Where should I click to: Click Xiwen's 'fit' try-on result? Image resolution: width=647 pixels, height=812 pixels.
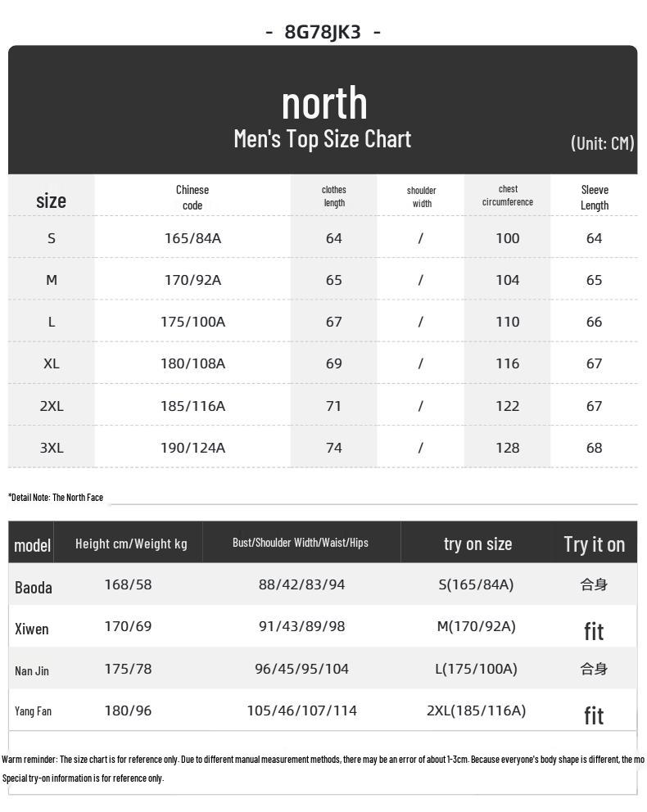click(594, 631)
